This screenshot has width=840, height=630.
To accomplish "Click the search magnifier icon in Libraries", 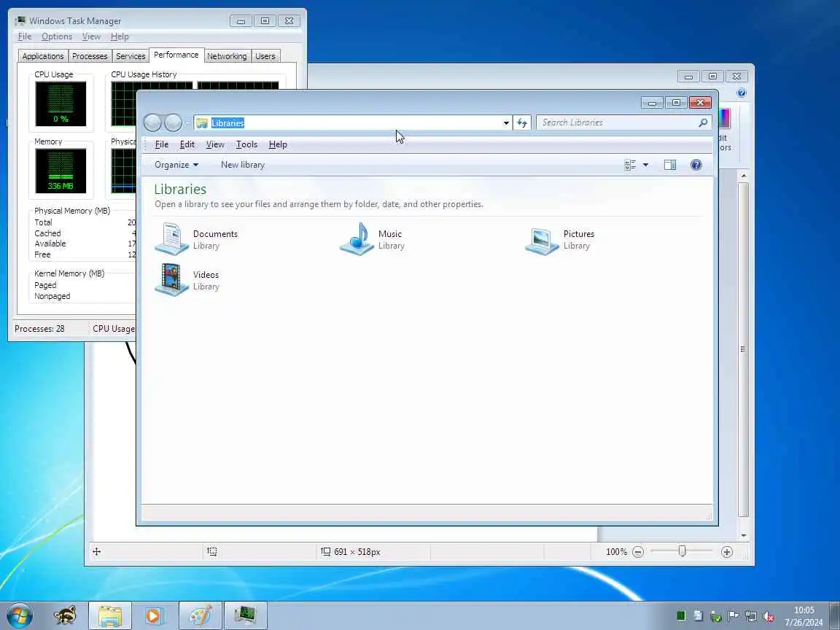I will coord(703,122).
